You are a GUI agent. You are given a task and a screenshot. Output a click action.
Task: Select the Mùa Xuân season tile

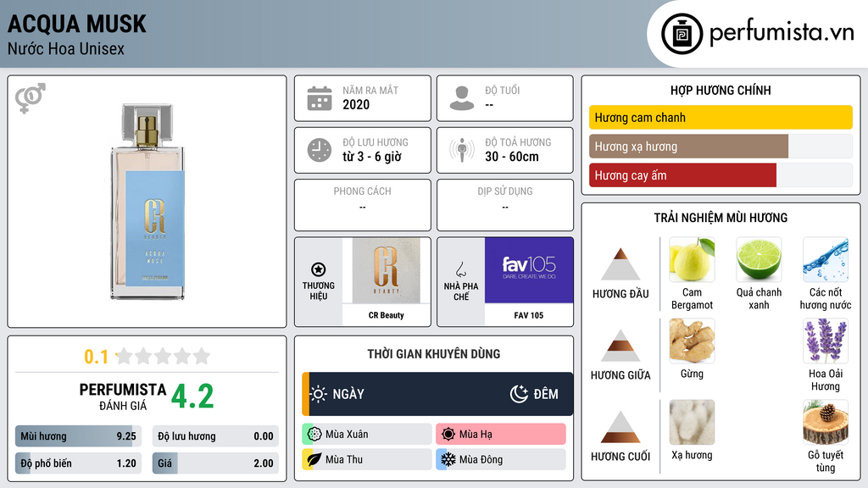point(367,435)
